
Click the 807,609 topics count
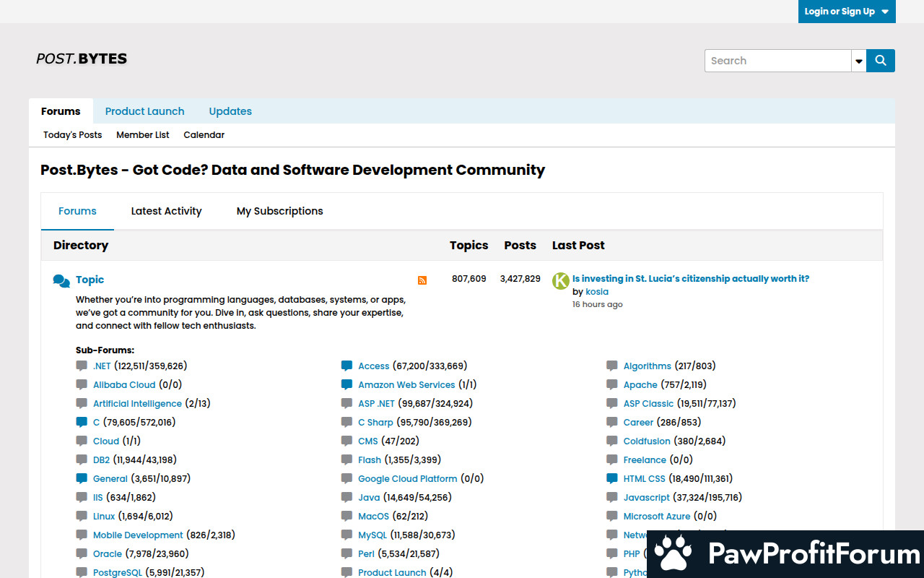coord(469,278)
